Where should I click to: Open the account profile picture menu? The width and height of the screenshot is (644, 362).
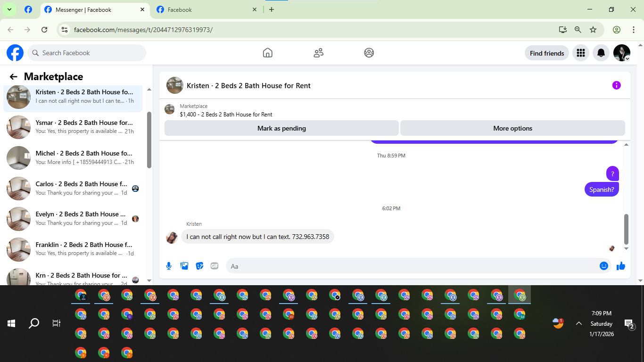pos(621,53)
